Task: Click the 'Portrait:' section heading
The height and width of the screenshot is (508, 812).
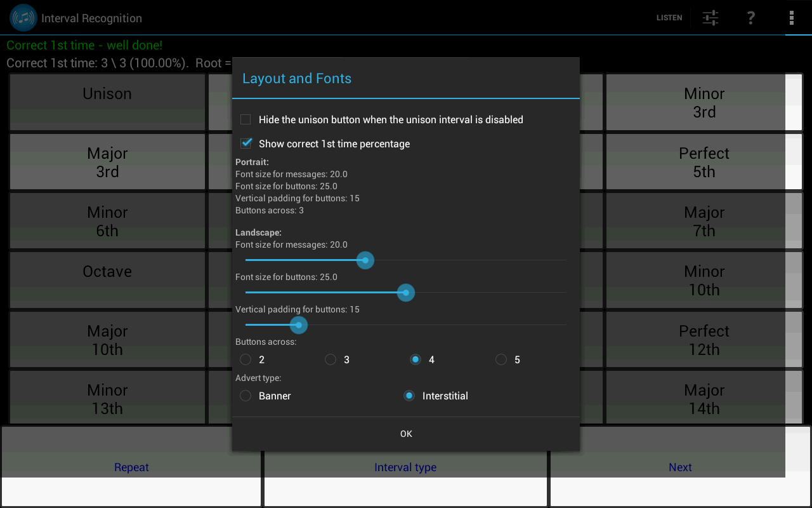Action: click(x=252, y=162)
